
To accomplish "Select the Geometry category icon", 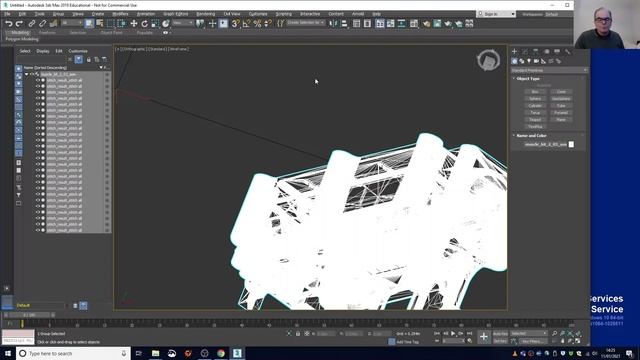I will point(514,61).
